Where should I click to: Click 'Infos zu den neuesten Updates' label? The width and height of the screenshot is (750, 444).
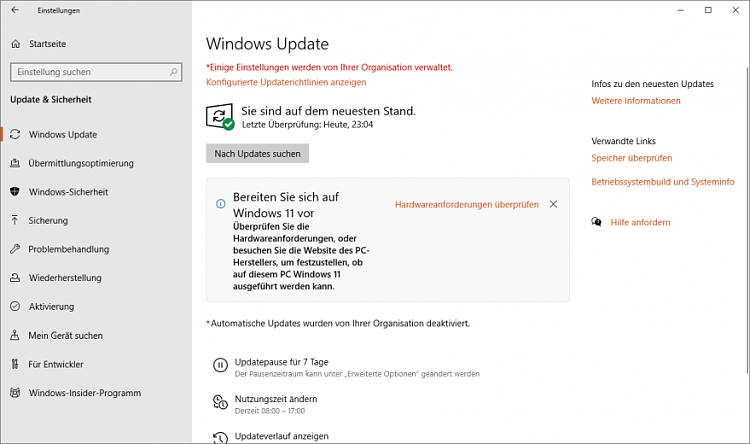pyautogui.click(x=652, y=84)
